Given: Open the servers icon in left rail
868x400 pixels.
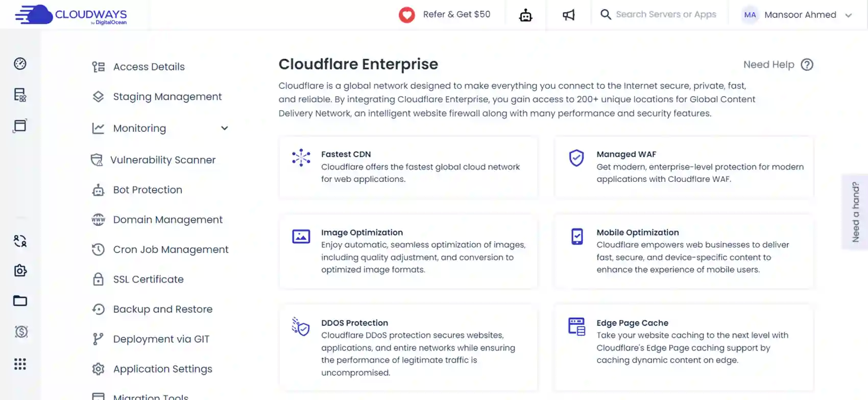Looking at the screenshot, I should pyautogui.click(x=20, y=95).
